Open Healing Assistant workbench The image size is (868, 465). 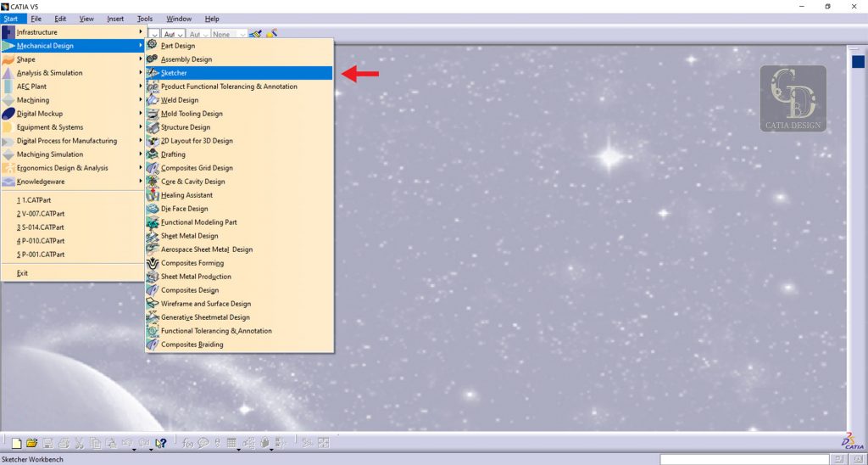239,195
